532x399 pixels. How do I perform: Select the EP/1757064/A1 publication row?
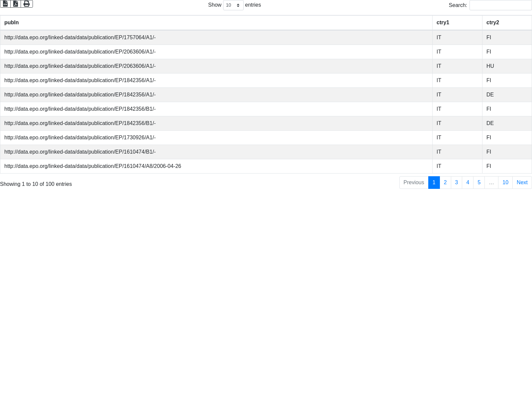pos(80,38)
